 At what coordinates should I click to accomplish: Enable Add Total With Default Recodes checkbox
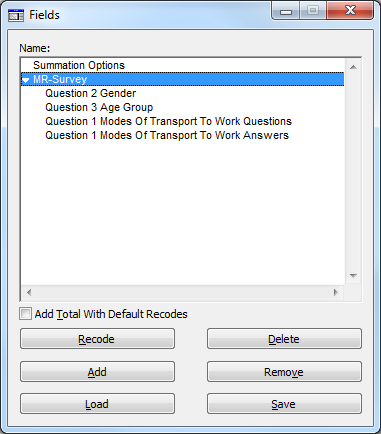tap(25, 314)
